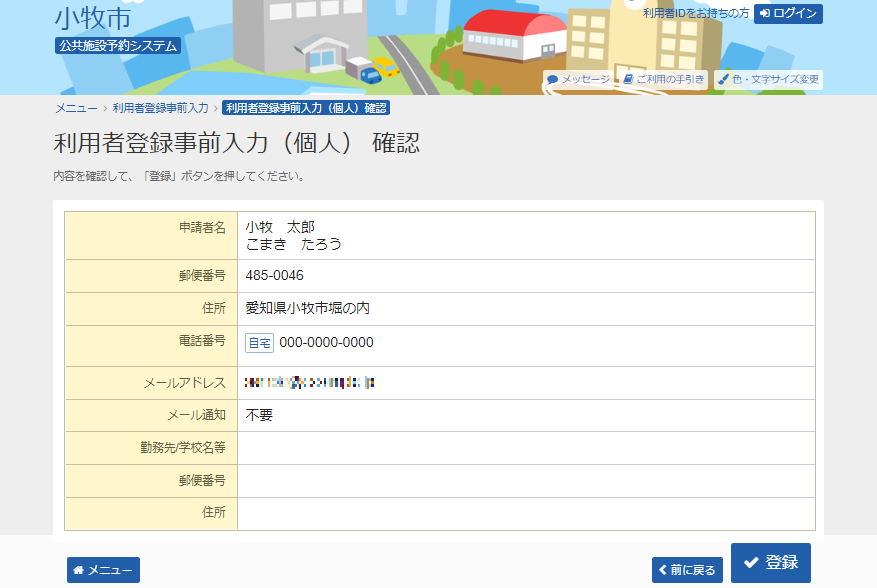The height and width of the screenshot is (588, 877).
Task: Open the メッセージ panel
Action: (578, 79)
